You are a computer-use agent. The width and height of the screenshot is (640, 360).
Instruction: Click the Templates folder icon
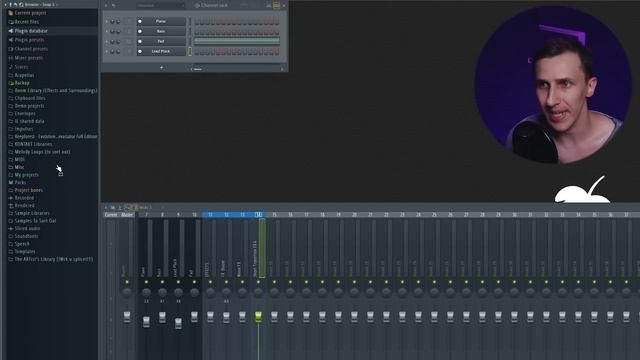click(11, 252)
